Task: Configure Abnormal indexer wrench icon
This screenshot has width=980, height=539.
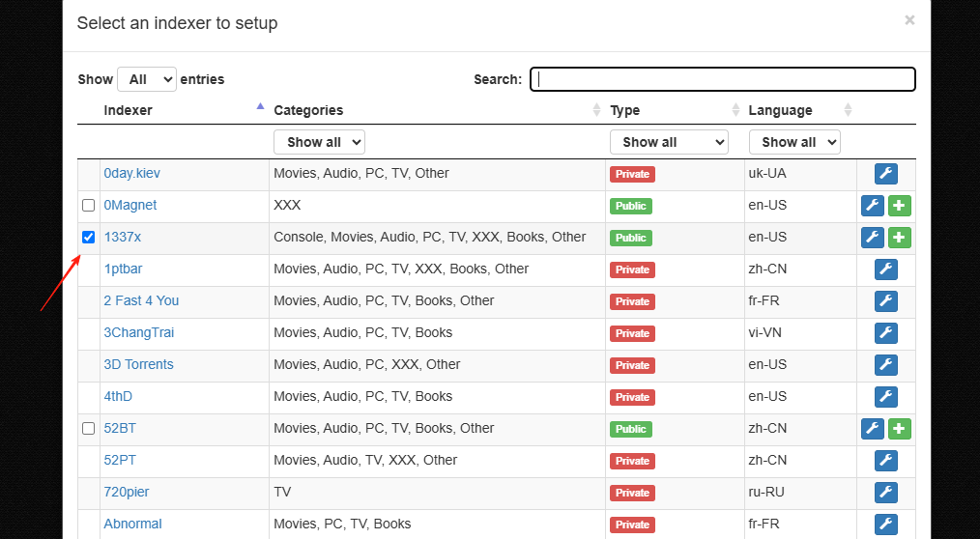Action: (885, 524)
